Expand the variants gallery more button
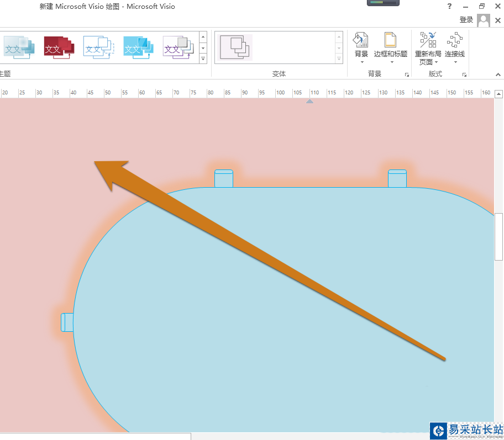The image size is (504, 440). coord(339,59)
